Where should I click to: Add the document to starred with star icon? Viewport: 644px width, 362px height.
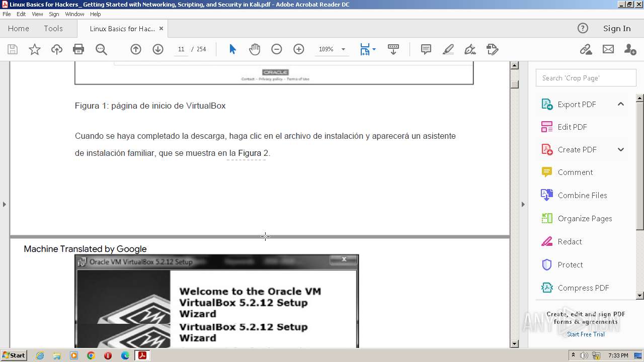[x=35, y=49]
